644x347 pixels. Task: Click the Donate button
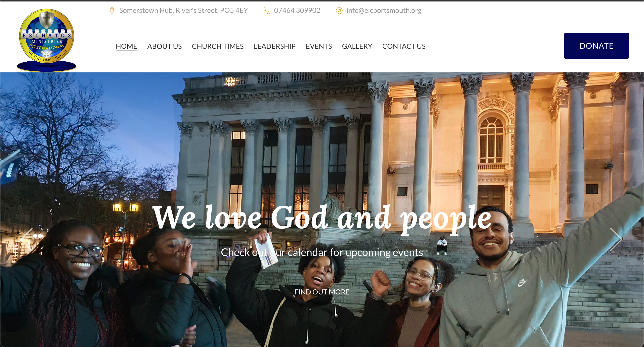point(596,46)
